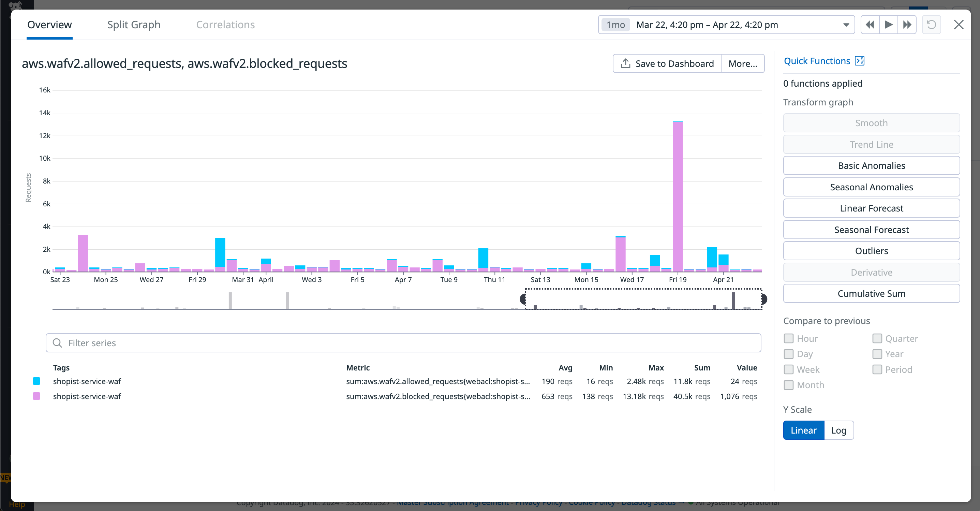Click the reset time range icon
Image resolution: width=980 pixels, height=511 pixels.
point(931,24)
